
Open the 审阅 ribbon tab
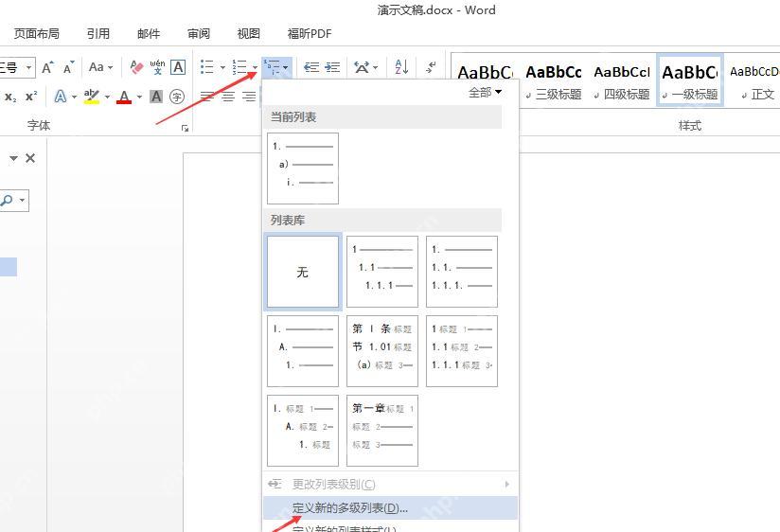click(199, 33)
